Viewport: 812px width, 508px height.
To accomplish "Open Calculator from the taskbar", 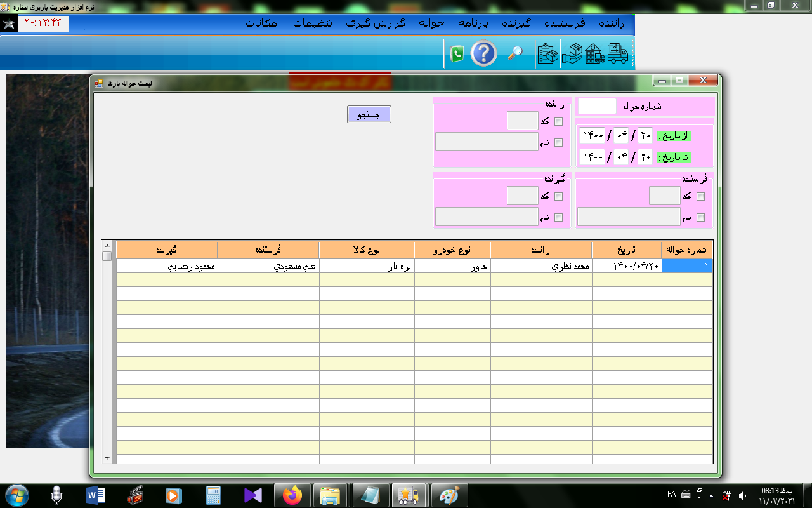I will [213, 495].
